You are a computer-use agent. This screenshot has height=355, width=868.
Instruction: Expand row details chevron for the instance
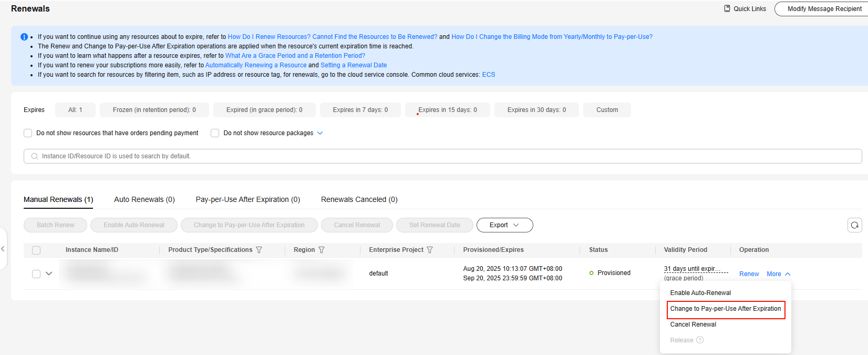coord(49,273)
